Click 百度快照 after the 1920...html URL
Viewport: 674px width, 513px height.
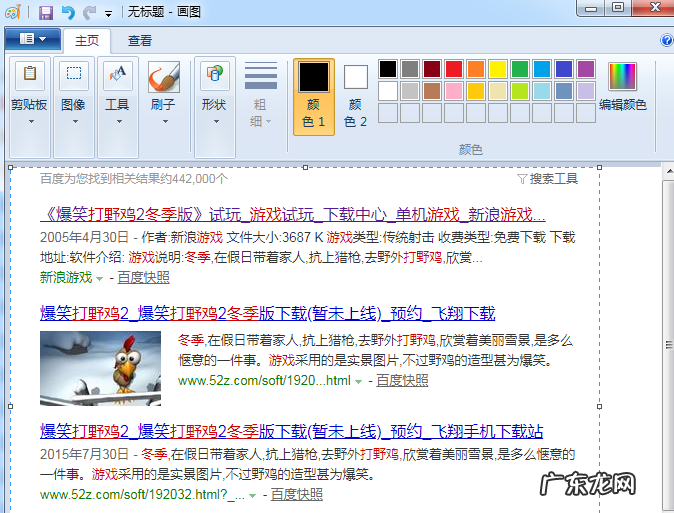402,381
